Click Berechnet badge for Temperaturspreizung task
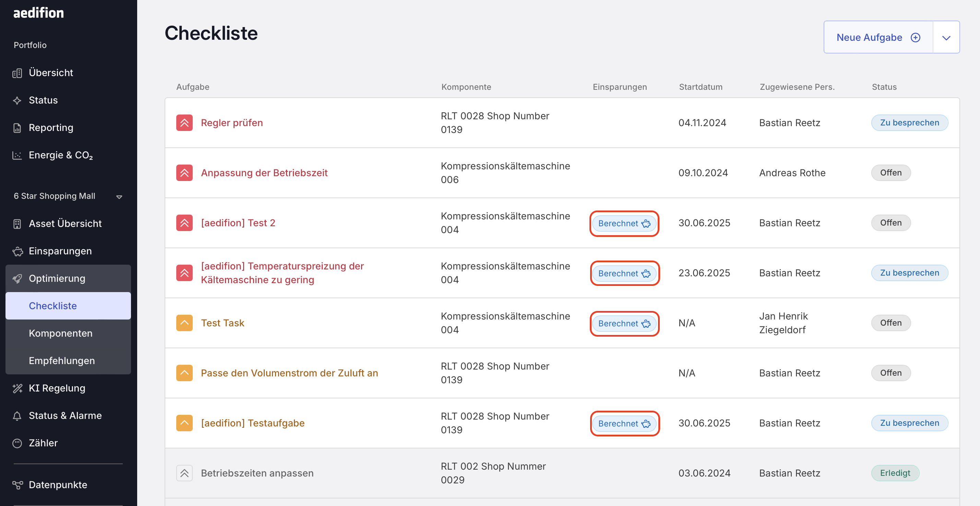 pyautogui.click(x=624, y=273)
